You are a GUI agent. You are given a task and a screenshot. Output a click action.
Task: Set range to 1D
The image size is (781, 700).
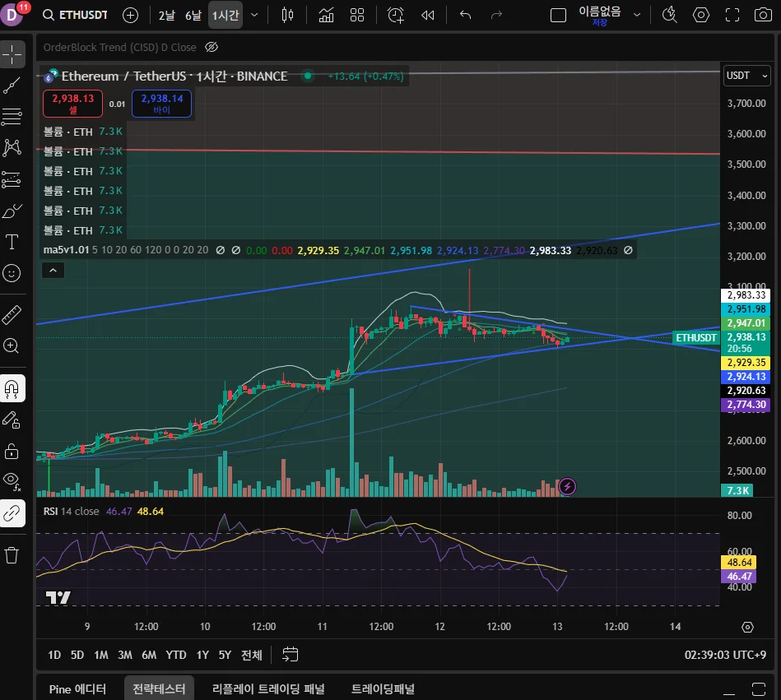[x=54, y=655]
